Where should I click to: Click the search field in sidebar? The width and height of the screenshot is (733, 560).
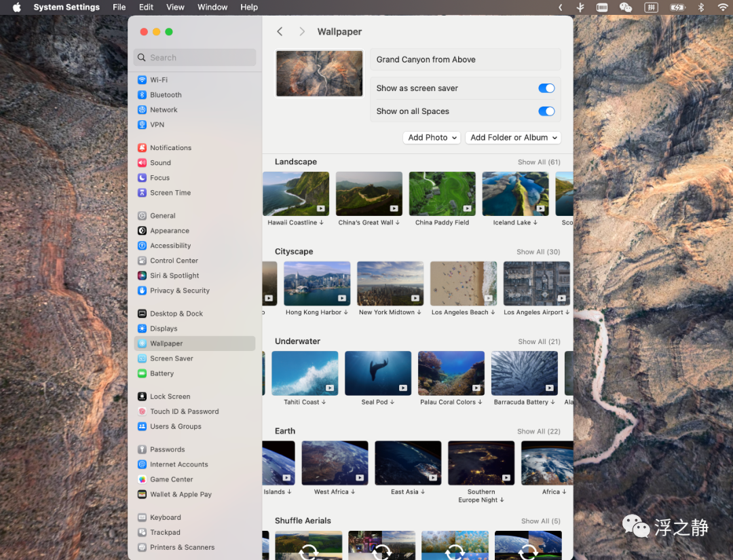tap(195, 58)
